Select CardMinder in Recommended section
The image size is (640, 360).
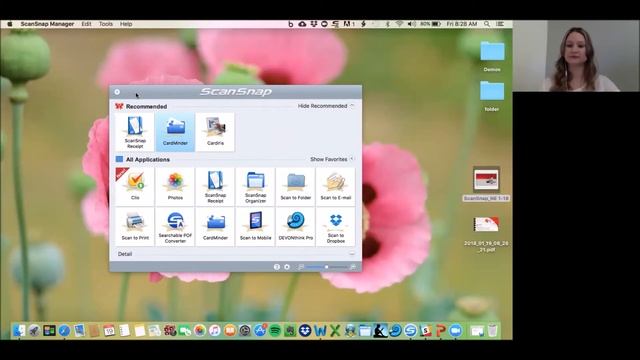[175, 132]
